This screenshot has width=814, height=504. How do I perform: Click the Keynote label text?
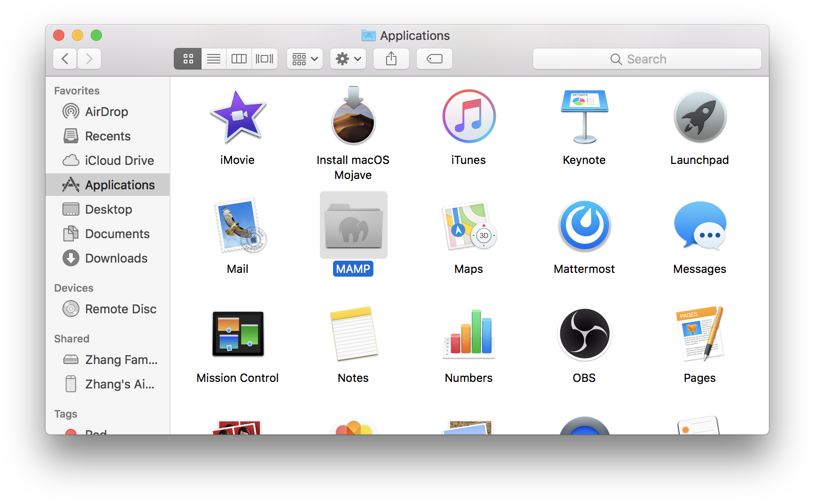point(584,160)
